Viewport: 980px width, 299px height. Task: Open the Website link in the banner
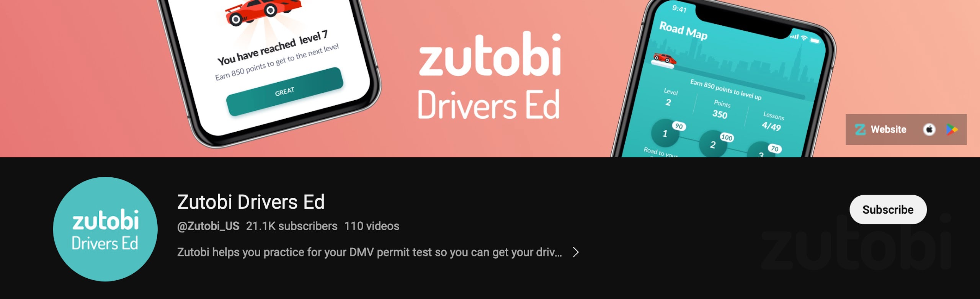(889, 129)
